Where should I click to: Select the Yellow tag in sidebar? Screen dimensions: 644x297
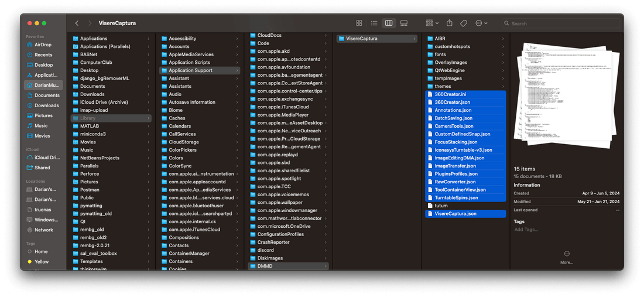coord(43,262)
